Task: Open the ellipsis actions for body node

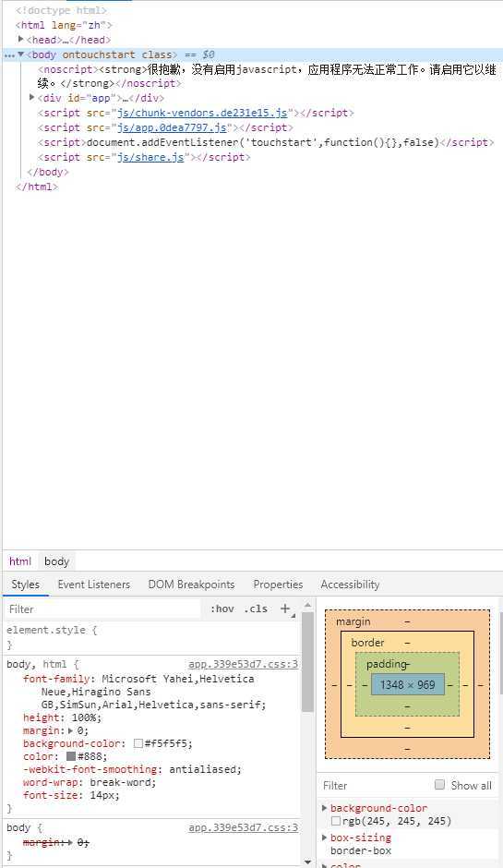Action: (x=9, y=55)
